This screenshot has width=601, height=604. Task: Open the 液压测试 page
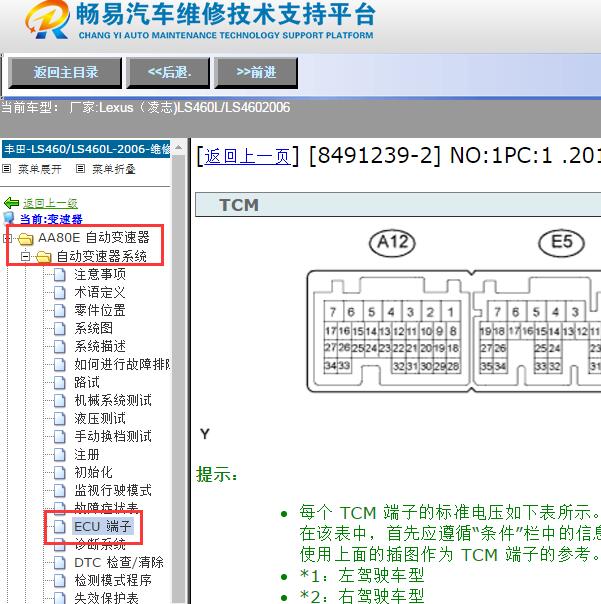coord(100,419)
